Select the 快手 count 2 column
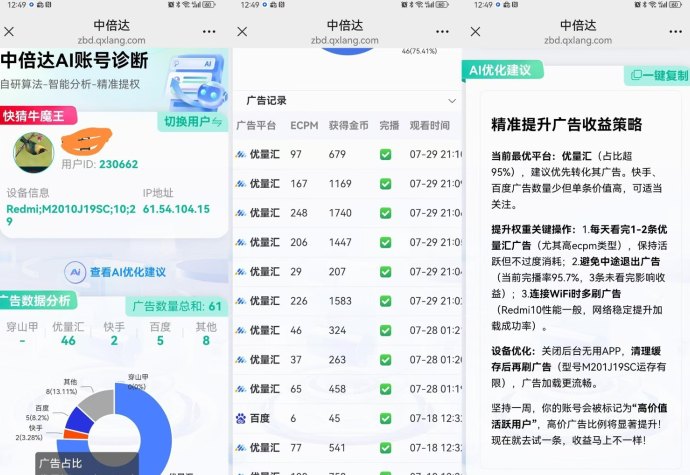Screen dimensions: 690x475 click(x=114, y=333)
